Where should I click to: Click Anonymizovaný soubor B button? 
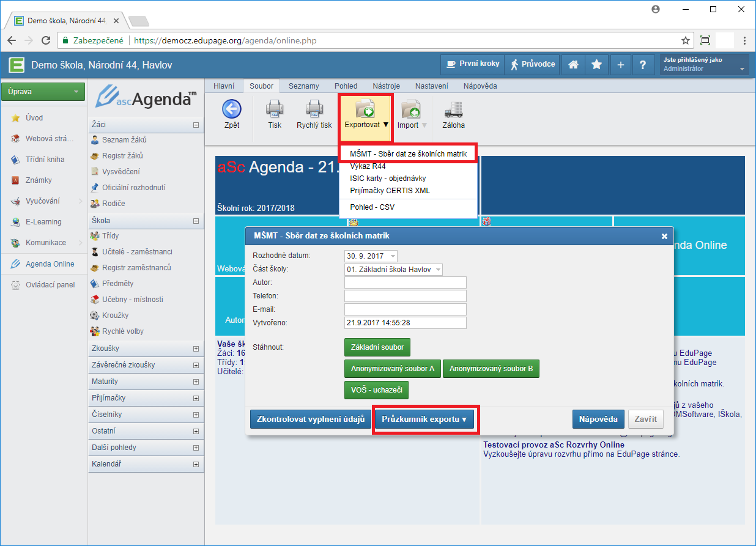click(491, 369)
